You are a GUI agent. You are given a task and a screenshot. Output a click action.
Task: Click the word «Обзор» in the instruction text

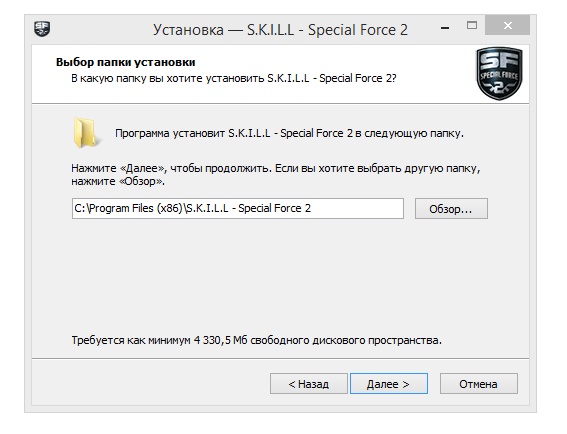pyautogui.click(x=141, y=181)
